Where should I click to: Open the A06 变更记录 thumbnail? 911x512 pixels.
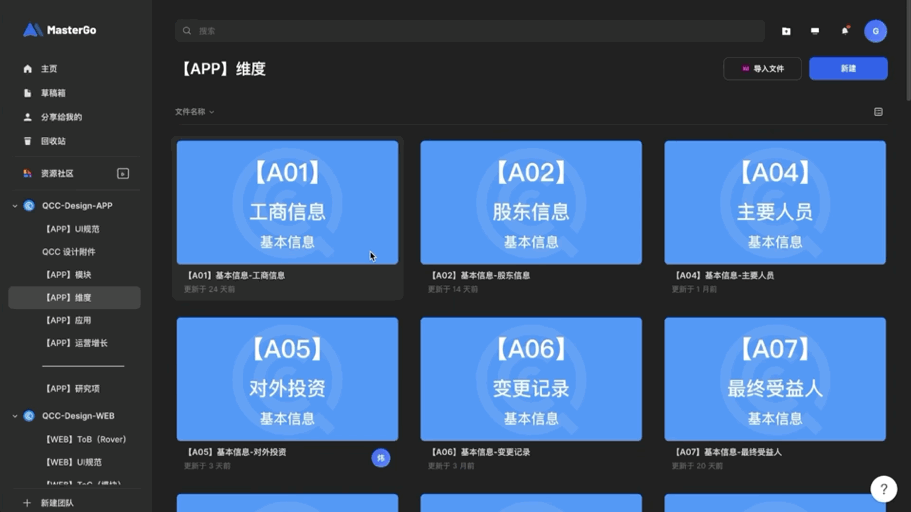[x=531, y=379]
